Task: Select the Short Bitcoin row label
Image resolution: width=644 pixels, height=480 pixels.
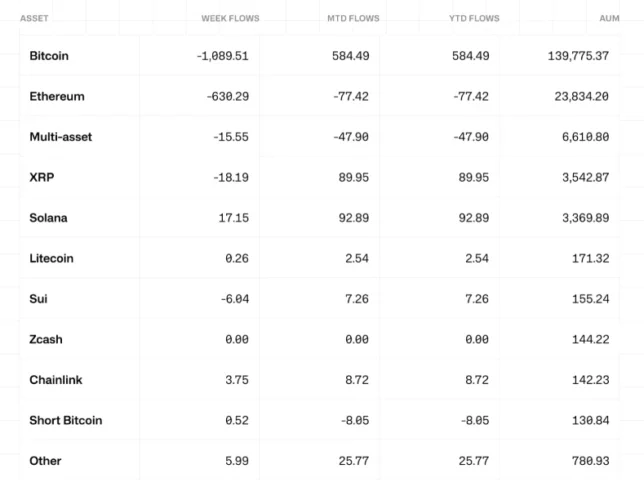Action: pyautogui.click(x=66, y=420)
